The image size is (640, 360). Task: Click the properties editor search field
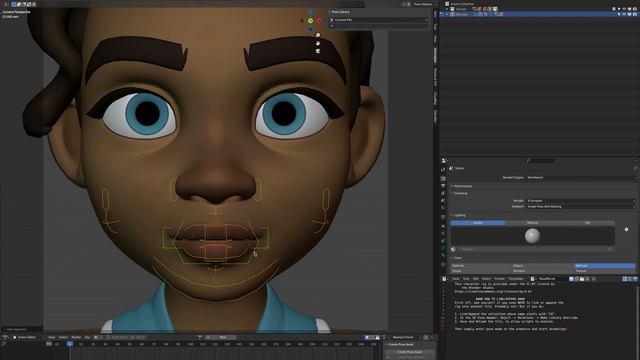click(540, 160)
